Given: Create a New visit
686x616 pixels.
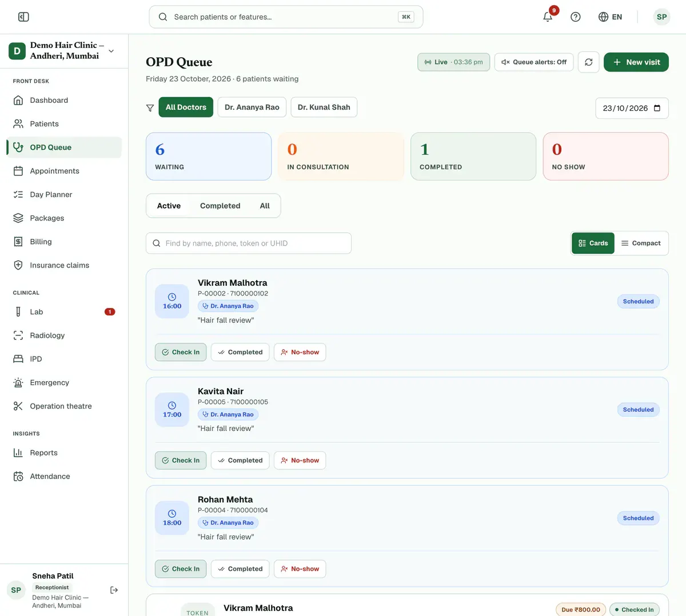Looking at the screenshot, I should [x=636, y=62].
